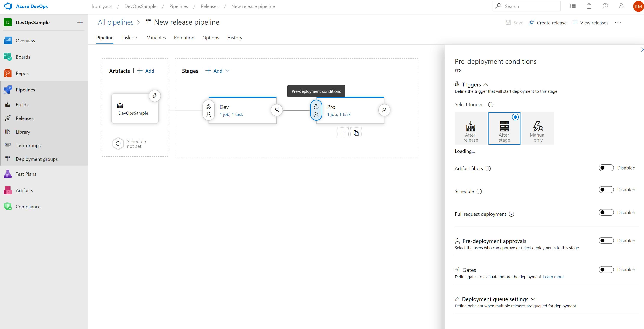
Task: Turn on Pre-deployment approvals toggle
Action: [x=606, y=241]
